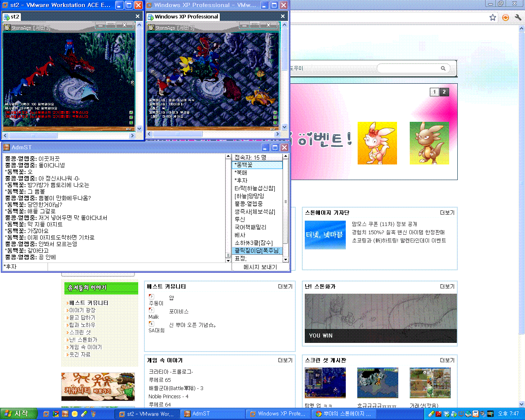525x420 pixels.
Task: Select user 베사 in AdmST list
Action: click(x=257, y=235)
